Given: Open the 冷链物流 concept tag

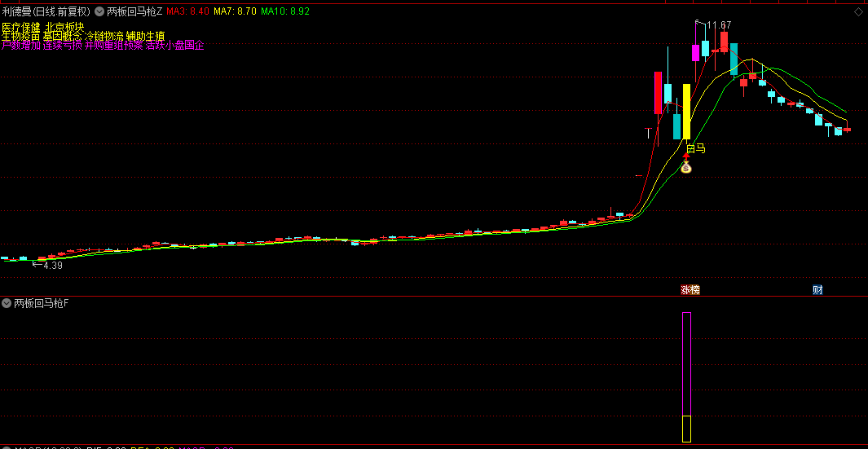Looking at the screenshot, I should 104,37.
